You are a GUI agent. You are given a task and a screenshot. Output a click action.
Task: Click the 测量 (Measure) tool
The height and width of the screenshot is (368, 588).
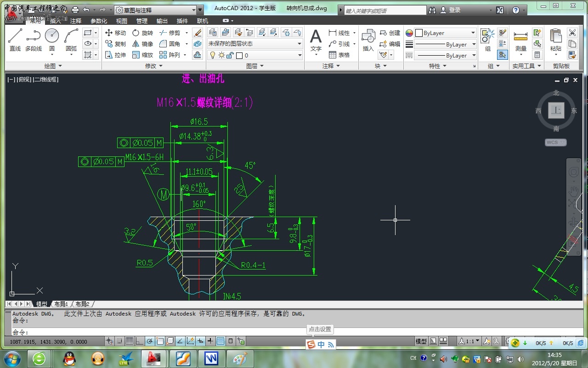point(520,40)
